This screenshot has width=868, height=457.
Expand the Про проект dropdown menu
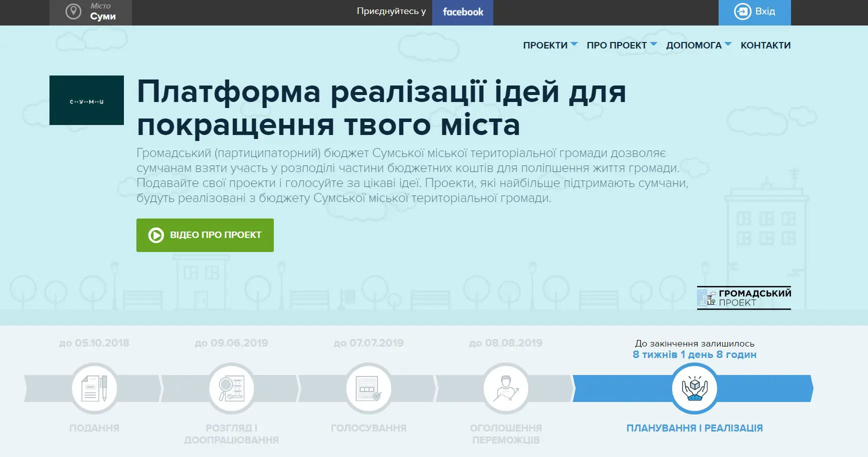click(x=621, y=45)
